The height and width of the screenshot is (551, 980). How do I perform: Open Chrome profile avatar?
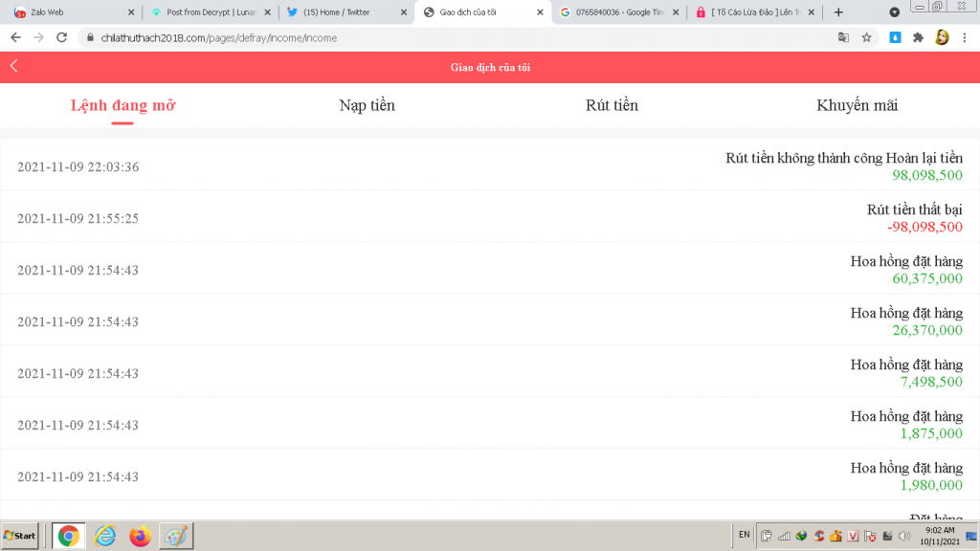942,37
